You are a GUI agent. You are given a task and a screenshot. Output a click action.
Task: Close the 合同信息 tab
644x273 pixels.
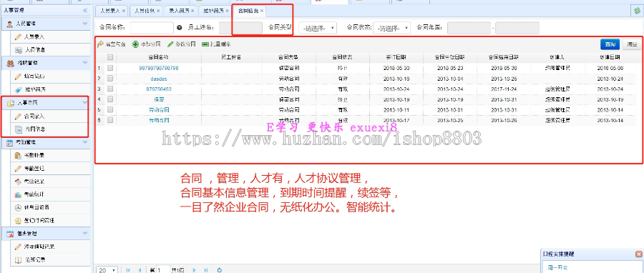coord(262,11)
